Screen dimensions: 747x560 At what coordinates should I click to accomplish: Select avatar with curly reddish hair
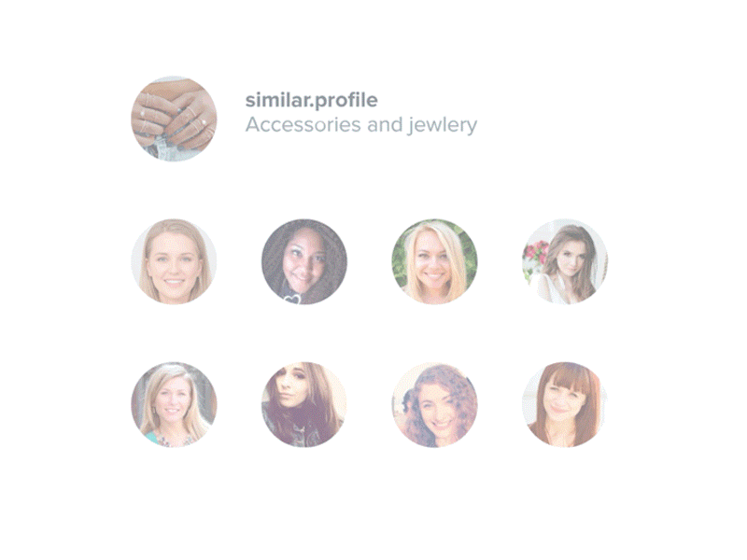tap(434, 404)
